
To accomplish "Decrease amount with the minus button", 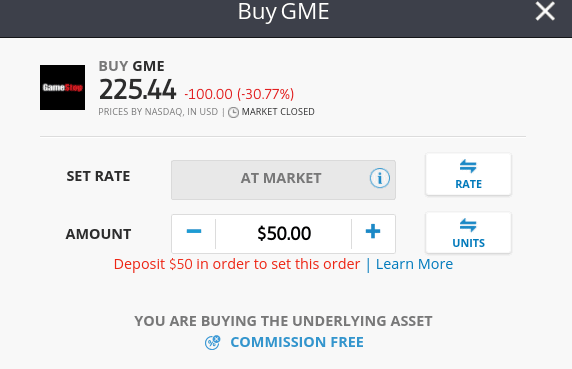I will [194, 231].
